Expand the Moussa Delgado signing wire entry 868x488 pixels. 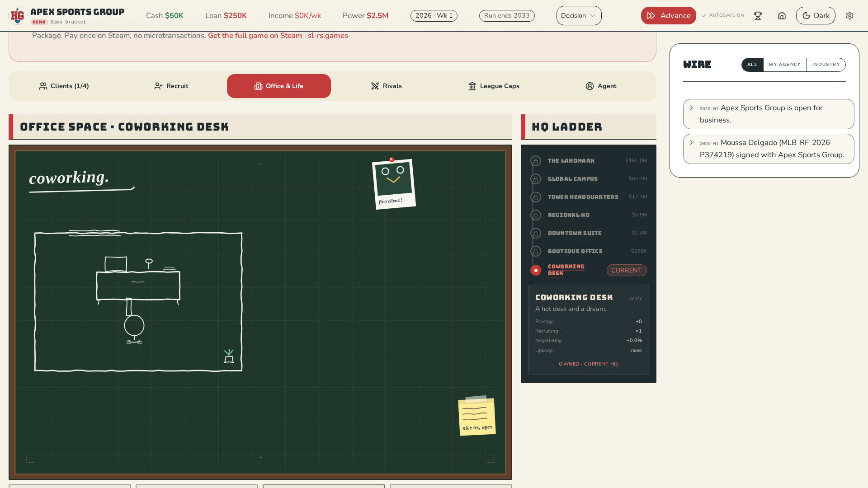pyautogui.click(x=769, y=149)
